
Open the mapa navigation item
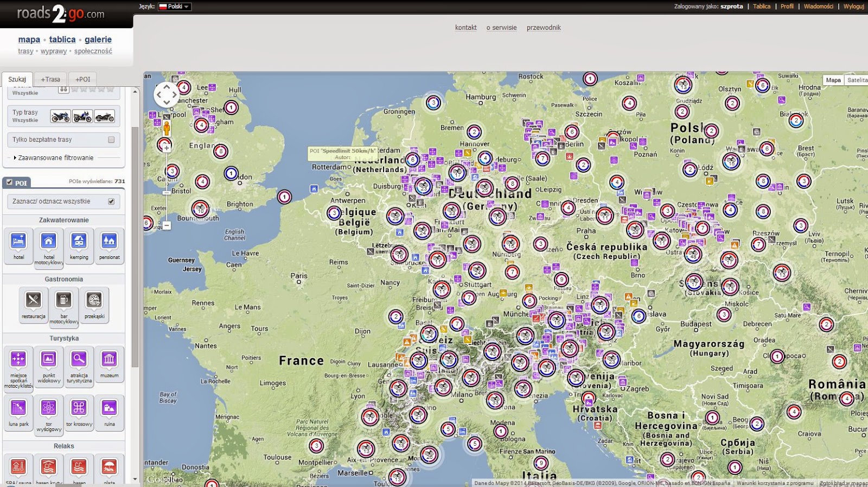29,39
